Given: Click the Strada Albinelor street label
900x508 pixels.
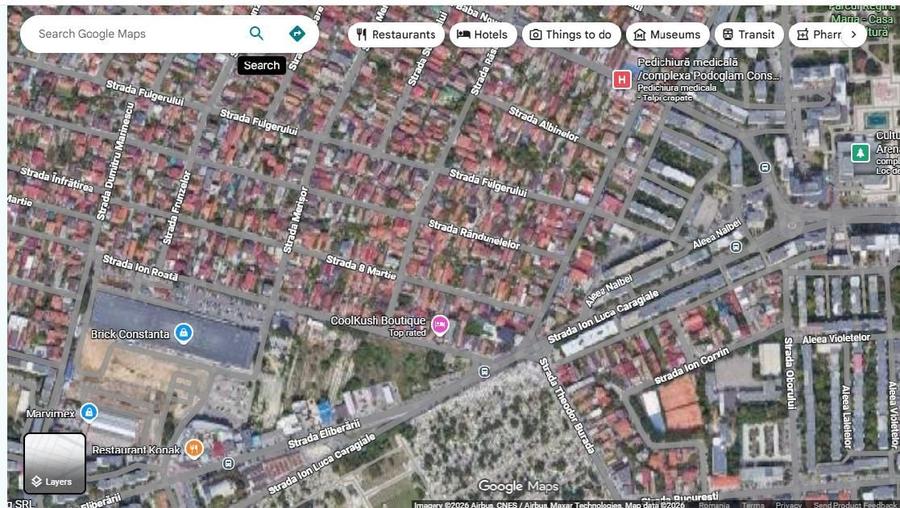Looking at the screenshot, I should (x=544, y=124).
